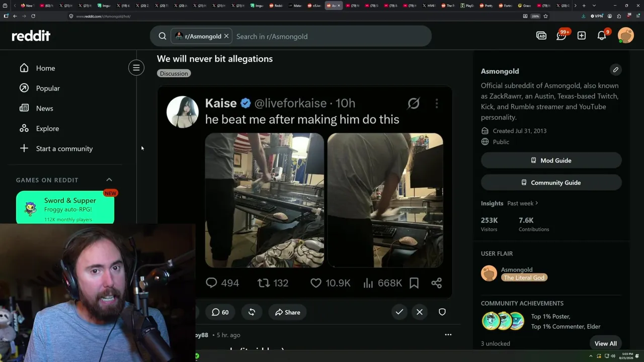The image size is (644, 362).
Task: Click the 7.6K Contributions insight stat
Action: [534, 224]
